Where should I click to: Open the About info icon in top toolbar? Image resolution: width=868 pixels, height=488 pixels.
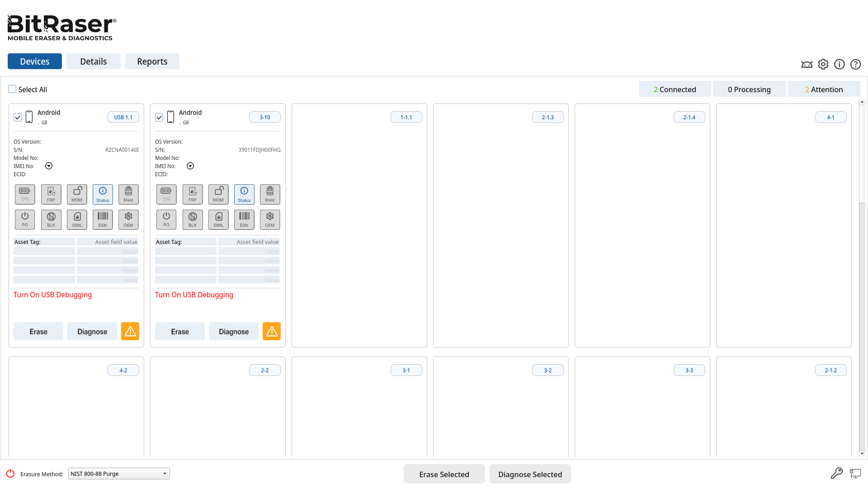[840, 64]
